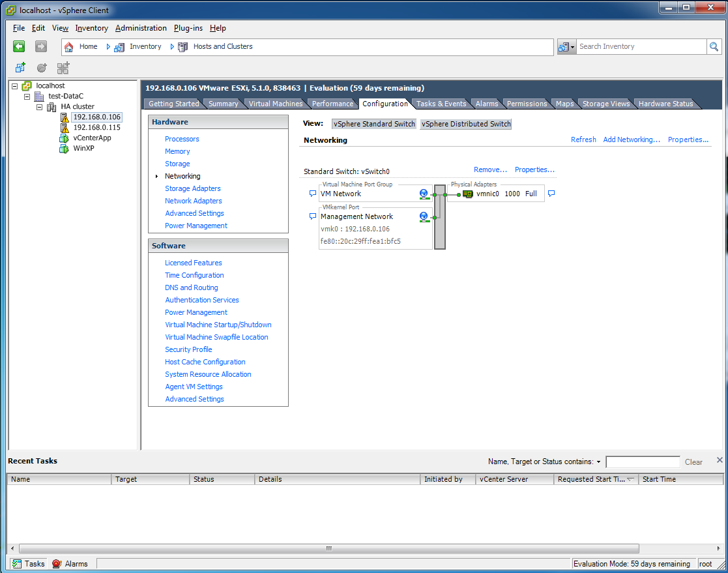The height and width of the screenshot is (573, 728).
Task: Switch view to vSphere Standard Switch
Action: coord(373,124)
